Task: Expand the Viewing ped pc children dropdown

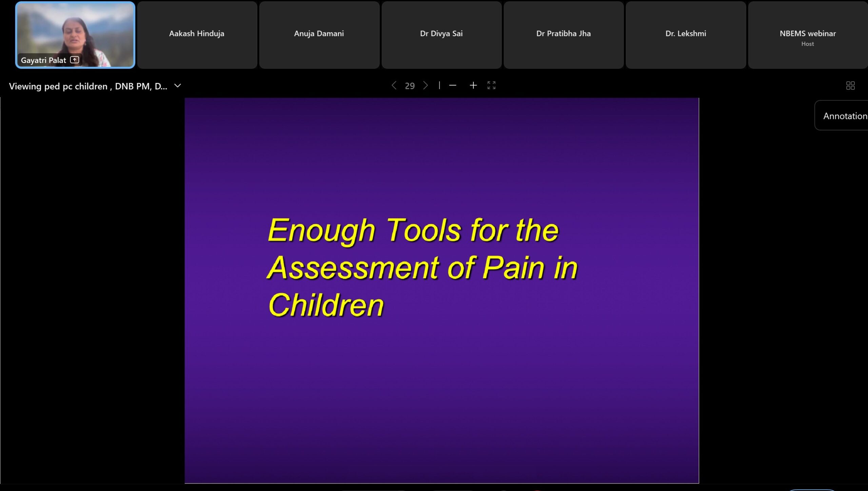Action: click(178, 86)
